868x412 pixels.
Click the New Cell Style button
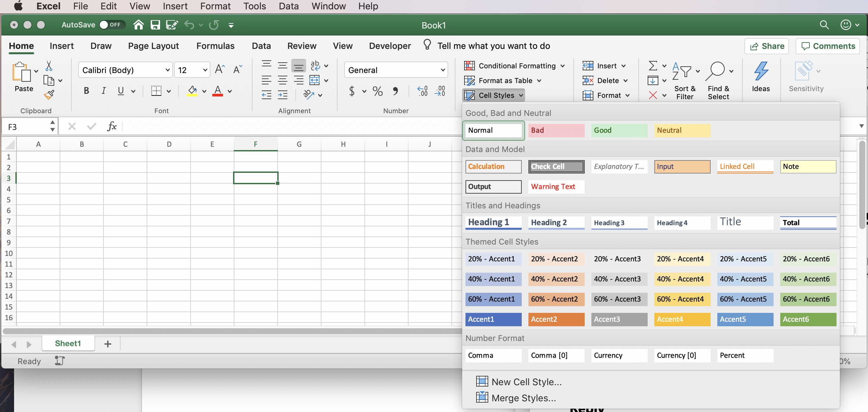526,381
